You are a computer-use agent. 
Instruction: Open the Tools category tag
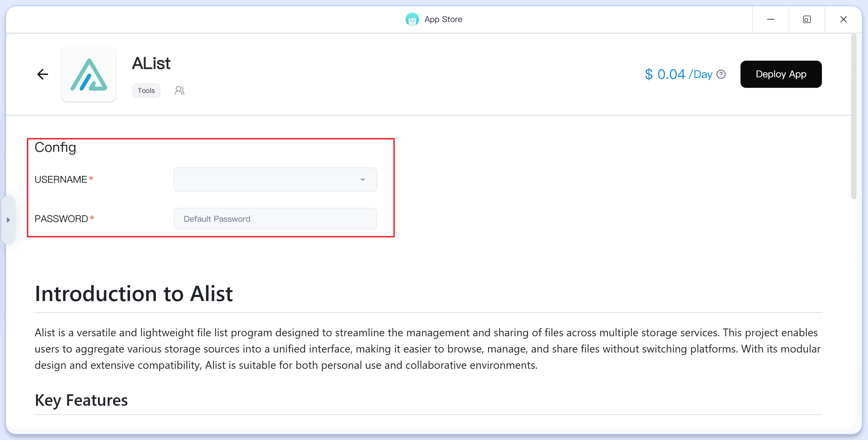pyautogui.click(x=146, y=91)
